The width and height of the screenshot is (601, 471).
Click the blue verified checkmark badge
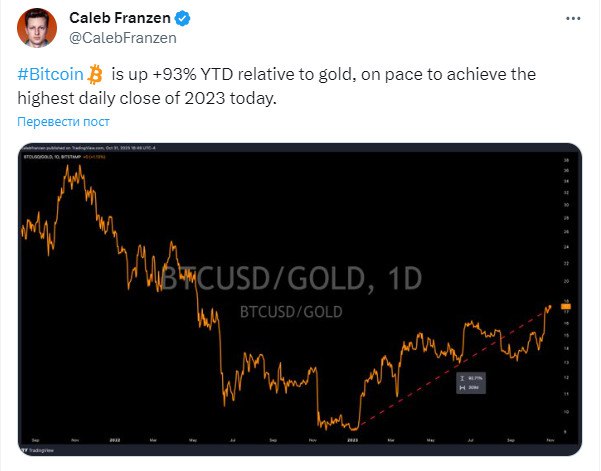(x=182, y=18)
